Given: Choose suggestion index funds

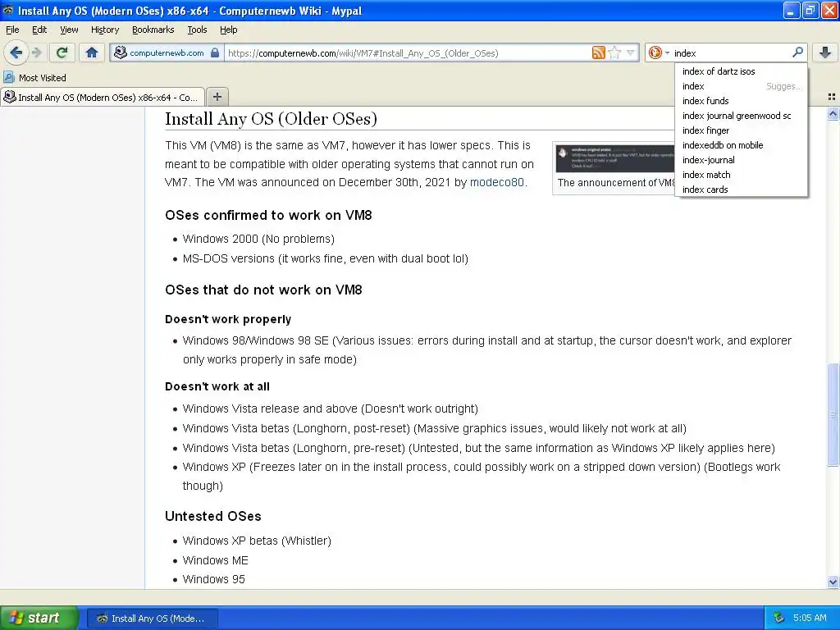Looking at the screenshot, I should click(x=742, y=101).
